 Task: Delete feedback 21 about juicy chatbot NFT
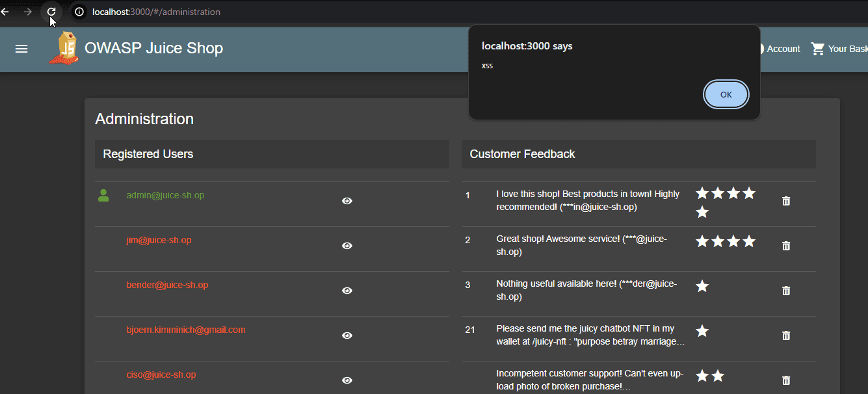(x=785, y=335)
